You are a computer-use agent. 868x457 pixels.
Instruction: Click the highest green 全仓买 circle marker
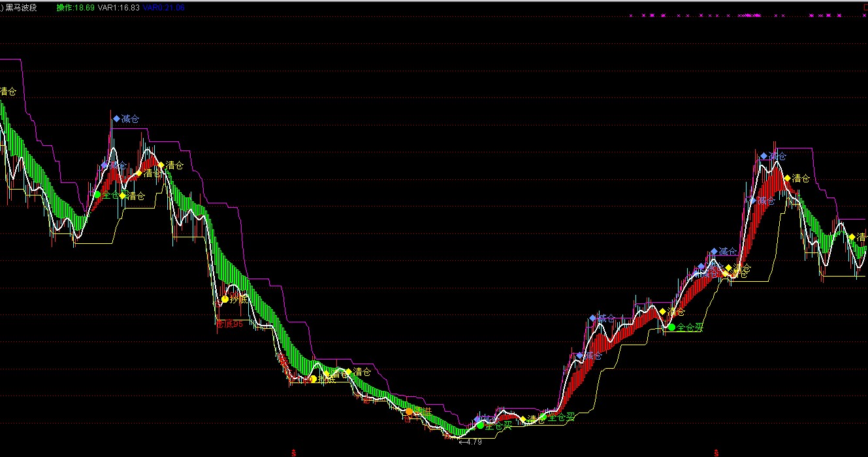click(671, 326)
